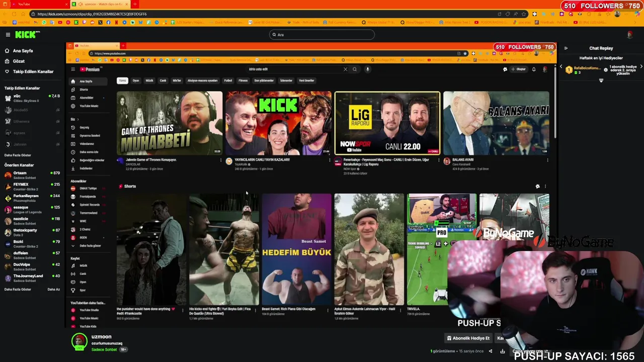Click the browser back arrow
The width and height of the screenshot is (644, 362).
tap(5, 14)
